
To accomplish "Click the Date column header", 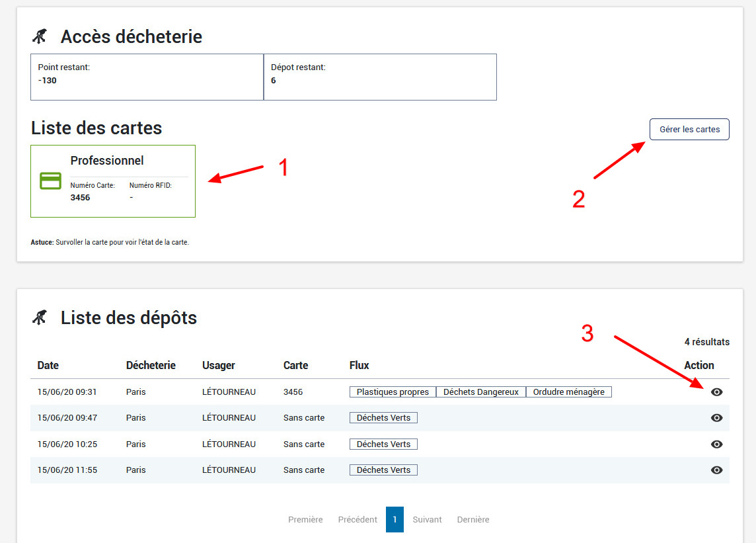I will click(48, 365).
